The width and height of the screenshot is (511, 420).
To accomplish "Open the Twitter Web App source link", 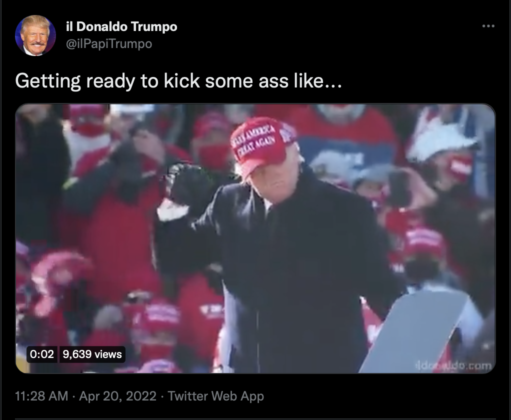I will (215, 396).
